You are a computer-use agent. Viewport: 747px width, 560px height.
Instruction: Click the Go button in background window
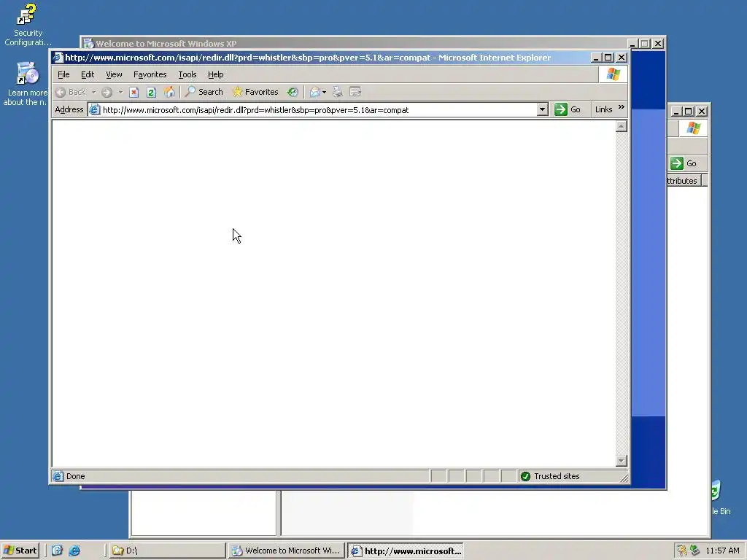pyautogui.click(x=684, y=163)
